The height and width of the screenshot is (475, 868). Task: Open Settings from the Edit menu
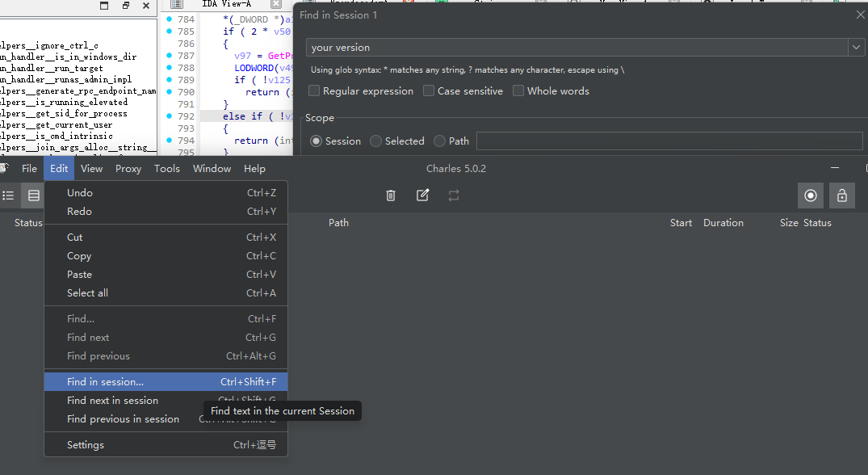[x=86, y=445]
